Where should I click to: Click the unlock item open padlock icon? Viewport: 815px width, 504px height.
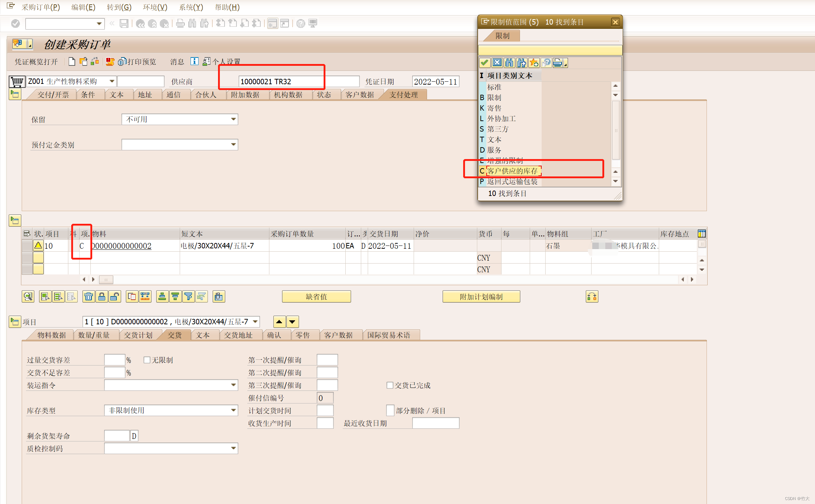click(115, 297)
